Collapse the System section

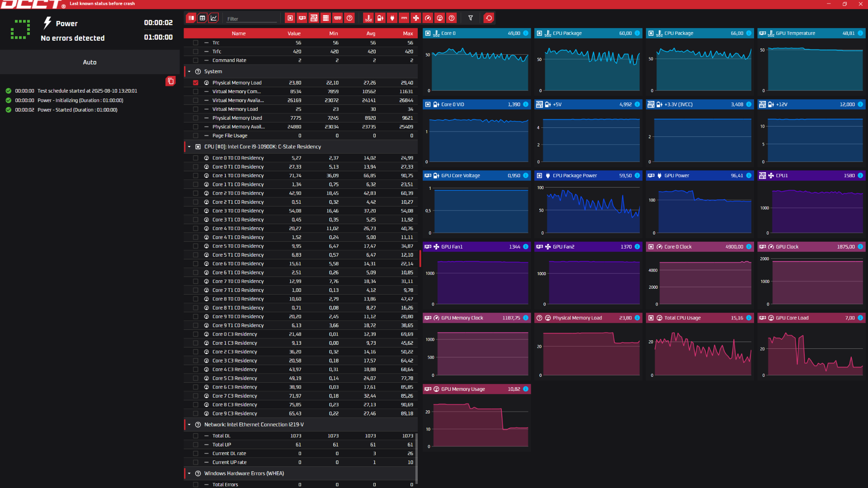(189, 72)
